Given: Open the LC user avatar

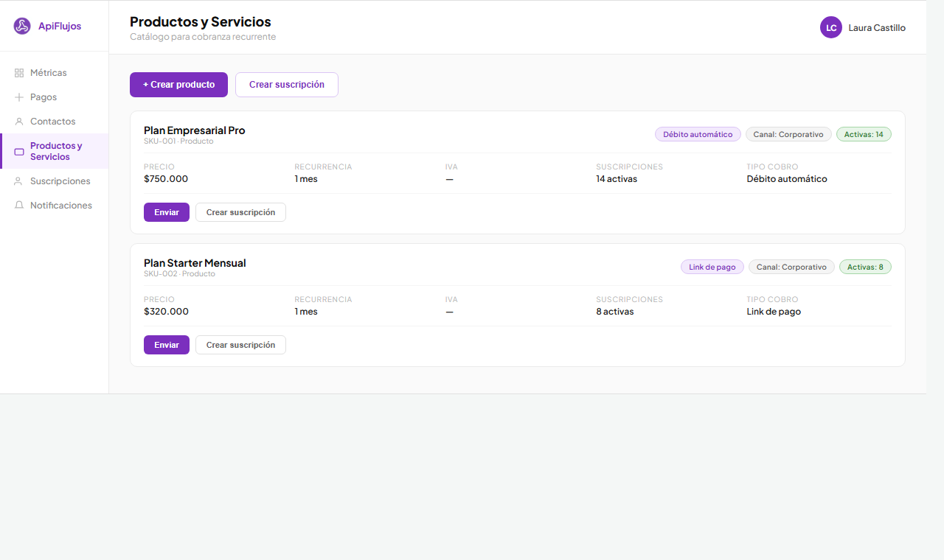Looking at the screenshot, I should tap(831, 27).
